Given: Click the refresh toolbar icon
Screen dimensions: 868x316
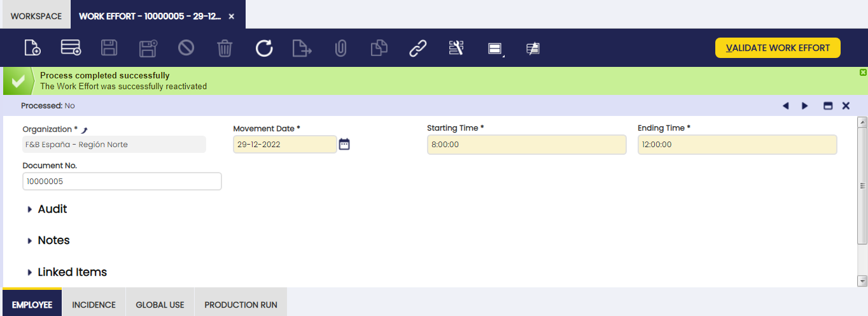Looking at the screenshot, I should [x=264, y=48].
